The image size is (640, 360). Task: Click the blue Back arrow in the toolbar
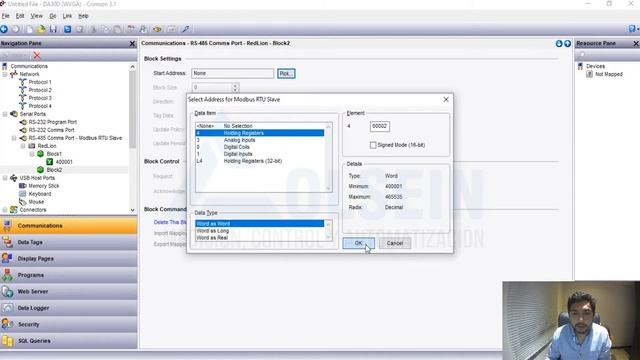4,29
